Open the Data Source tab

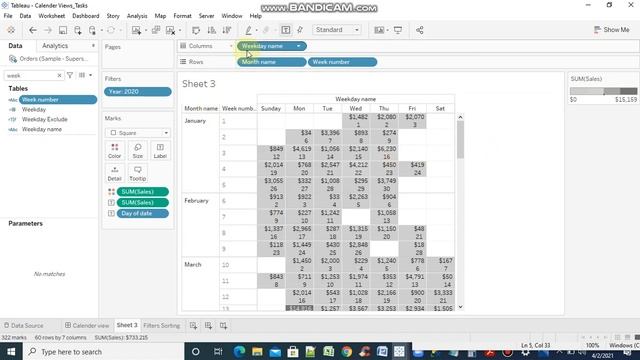(x=24, y=325)
